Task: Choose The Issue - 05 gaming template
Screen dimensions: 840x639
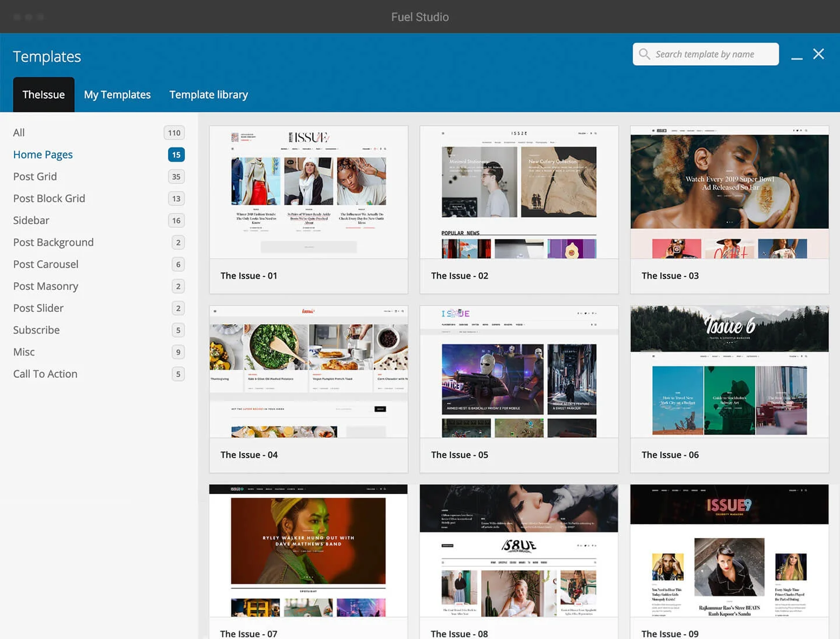Action: pyautogui.click(x=519, y=372)
